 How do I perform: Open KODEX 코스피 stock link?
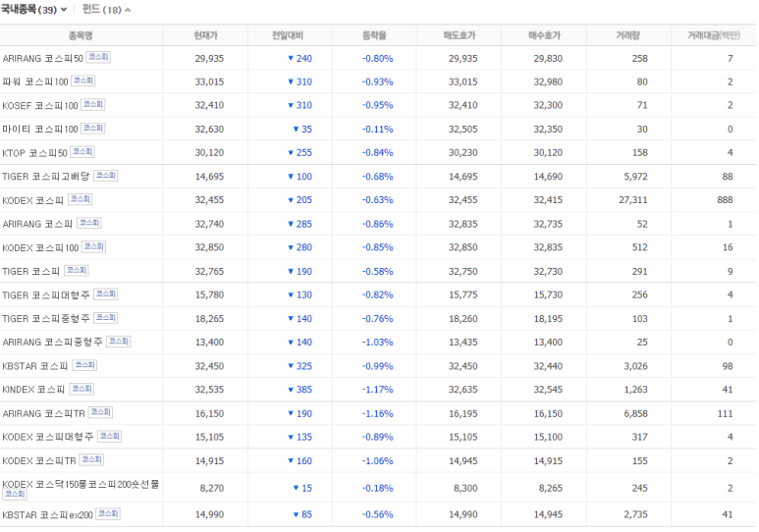click(x=33, y=200)
